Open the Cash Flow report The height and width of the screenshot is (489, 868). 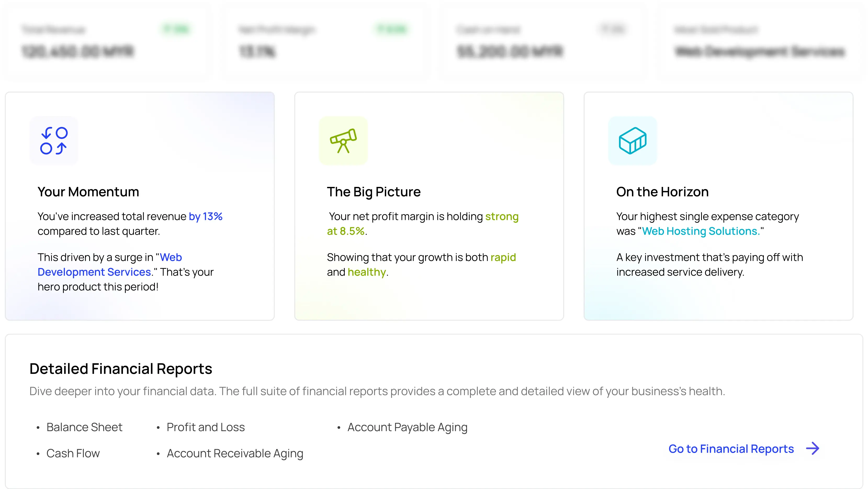coord(73,453)
